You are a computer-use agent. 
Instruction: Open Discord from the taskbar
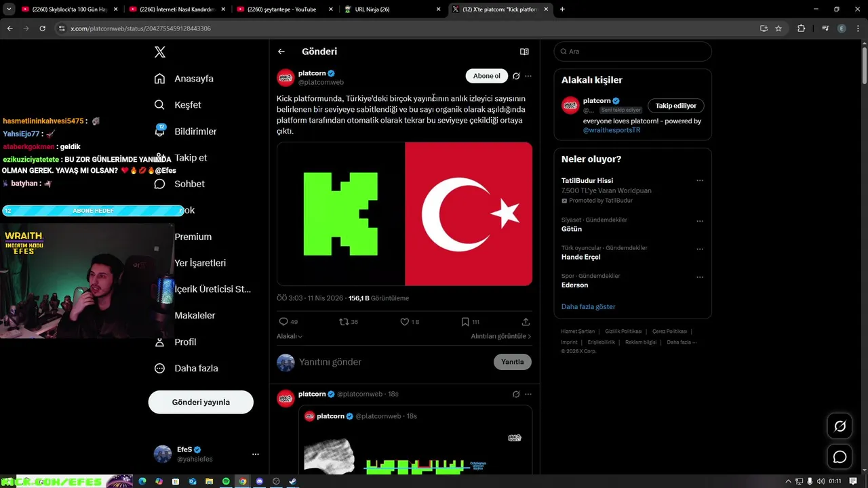coord(259,481)
